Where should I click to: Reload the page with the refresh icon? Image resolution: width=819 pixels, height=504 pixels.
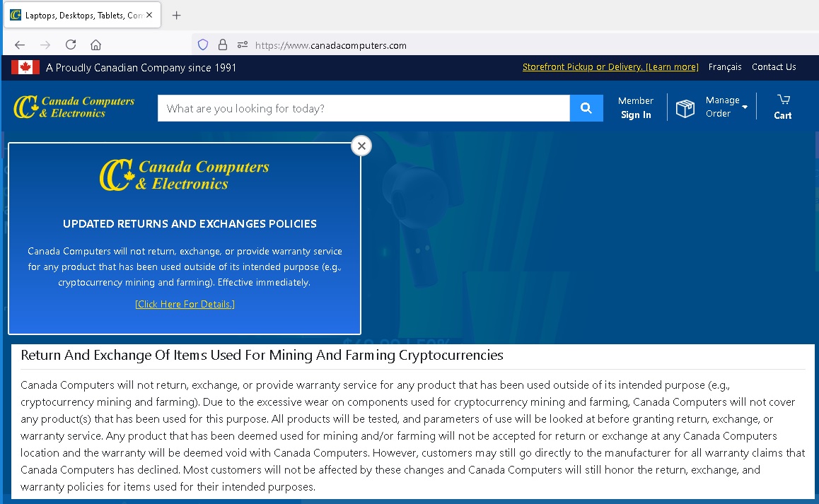71,45
